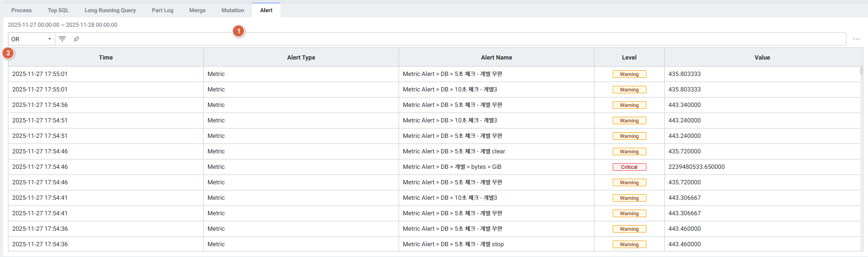Go to the Mutation tab

click(233, 10)
